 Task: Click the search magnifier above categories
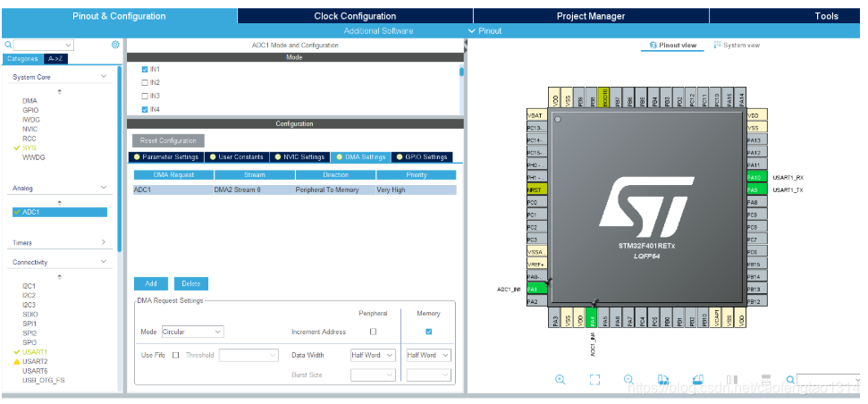[x=8, y=45]
